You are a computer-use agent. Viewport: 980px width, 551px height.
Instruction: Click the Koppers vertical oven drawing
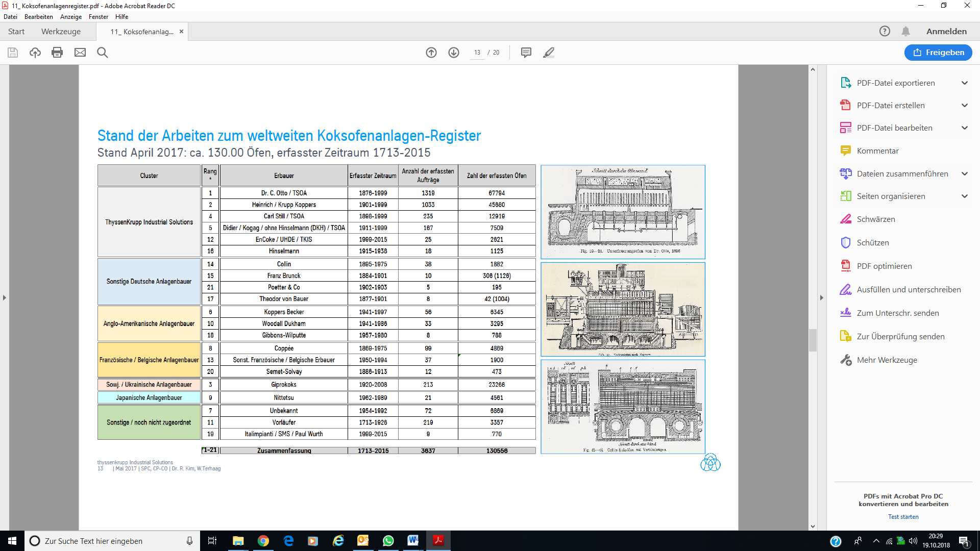pyautogui.click(x=623, y=309)
